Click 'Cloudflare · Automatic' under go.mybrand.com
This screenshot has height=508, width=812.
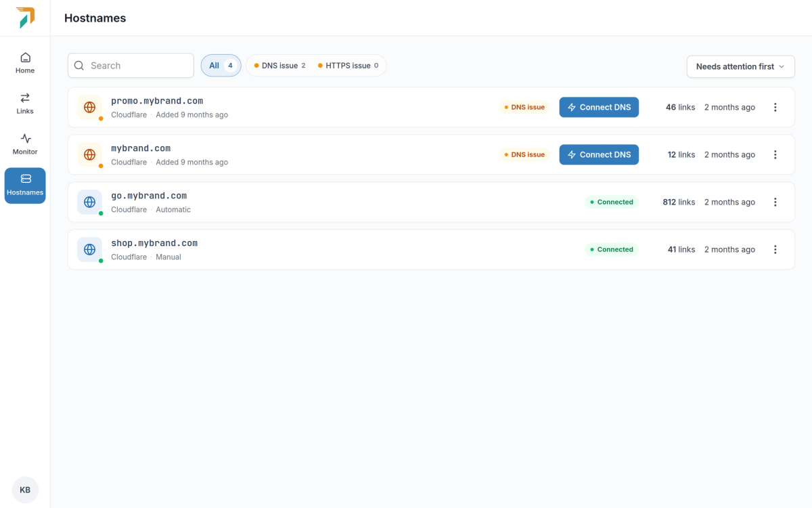click(151, 209)
